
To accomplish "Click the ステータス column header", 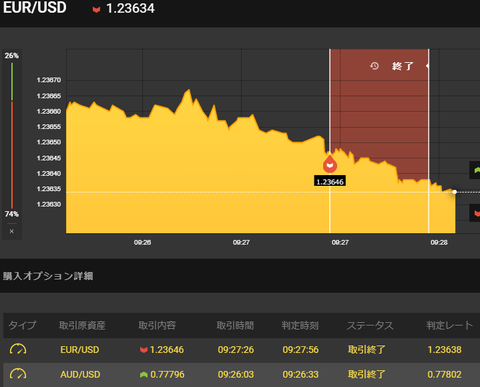I will pyautogui.click(x=370, y=325).
